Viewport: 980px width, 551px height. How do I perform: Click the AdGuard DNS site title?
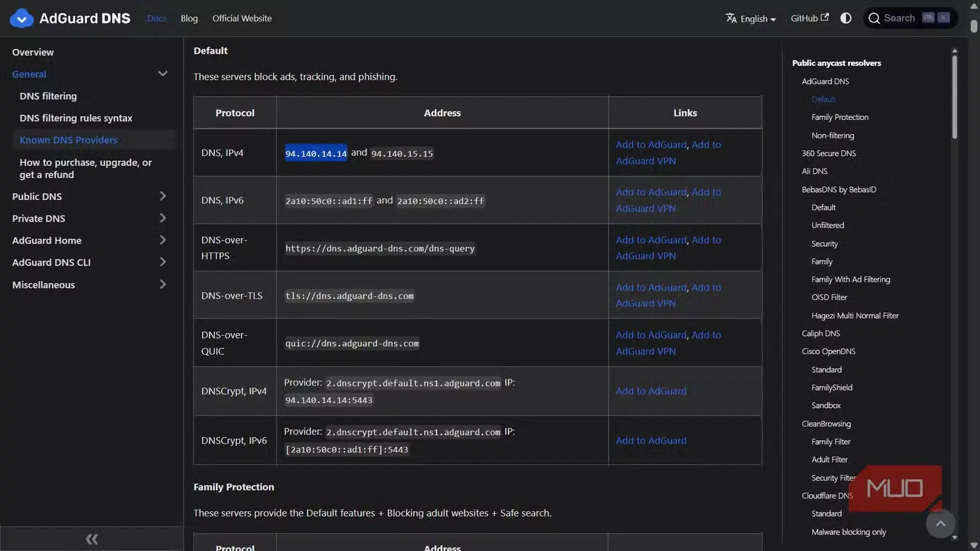85,18
